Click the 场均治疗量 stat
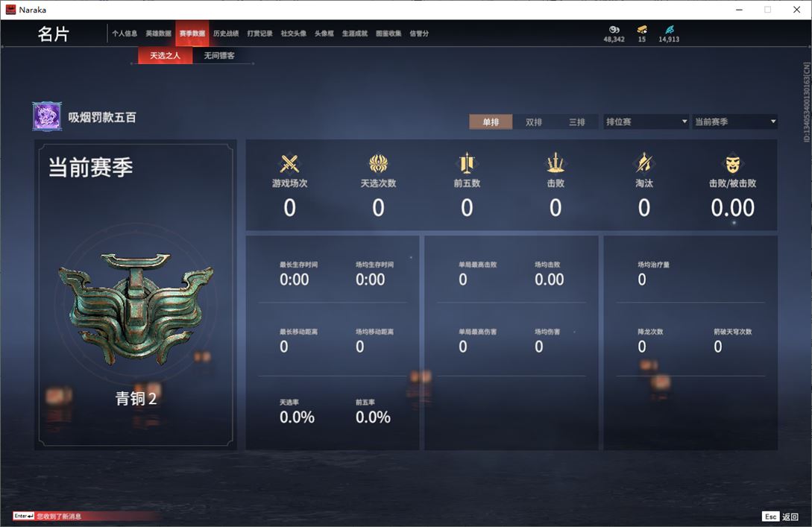Screen dimensions: 812x527 [653, 274]
